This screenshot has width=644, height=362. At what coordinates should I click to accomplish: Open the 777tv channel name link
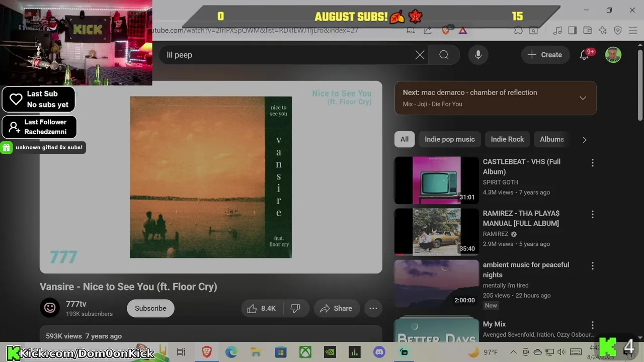(76, 304)
